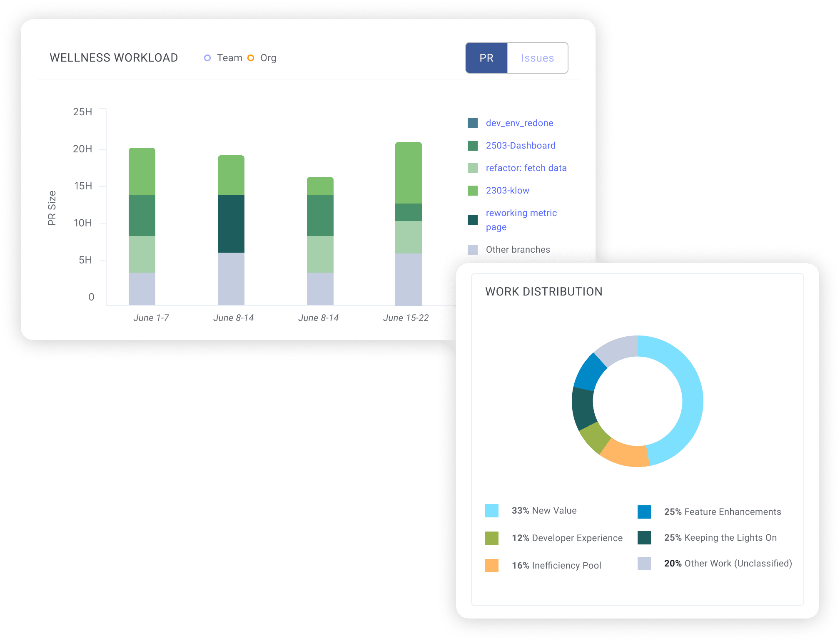Click the blue Feature Enhancements donut segment
840x641 pixels.
click(x=589, y=373)
